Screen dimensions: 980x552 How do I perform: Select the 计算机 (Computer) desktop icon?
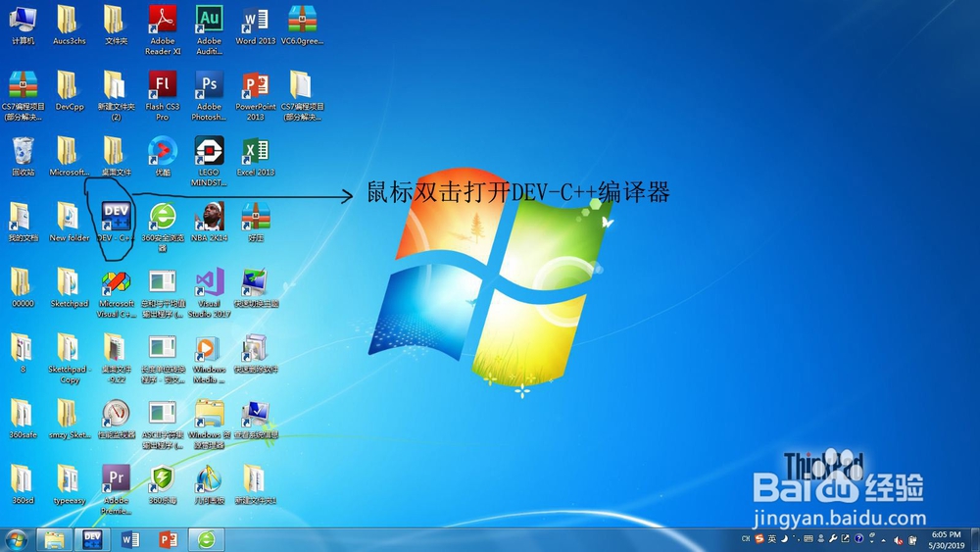[x=24, y=25]
